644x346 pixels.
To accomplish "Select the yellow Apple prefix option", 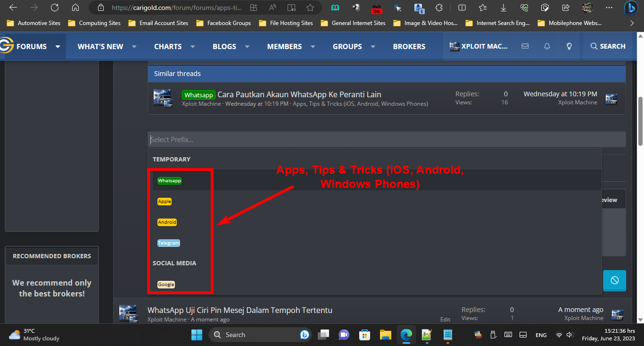I will click(x=165, y=202).
